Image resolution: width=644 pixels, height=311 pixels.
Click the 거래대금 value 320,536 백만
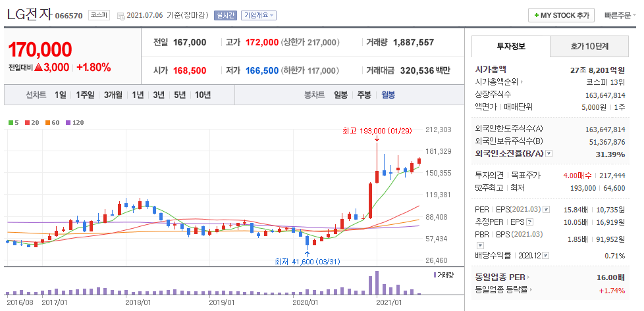(425, 70)
